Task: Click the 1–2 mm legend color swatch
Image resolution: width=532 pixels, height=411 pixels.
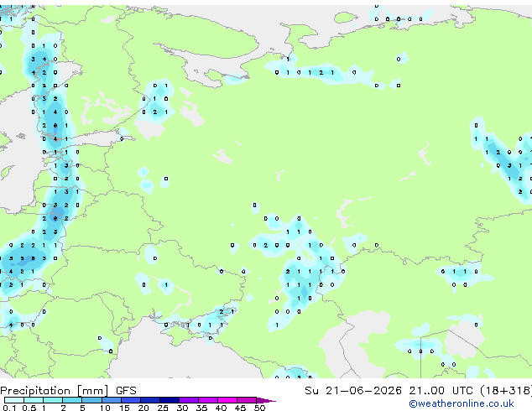Action: click(53, 400)
